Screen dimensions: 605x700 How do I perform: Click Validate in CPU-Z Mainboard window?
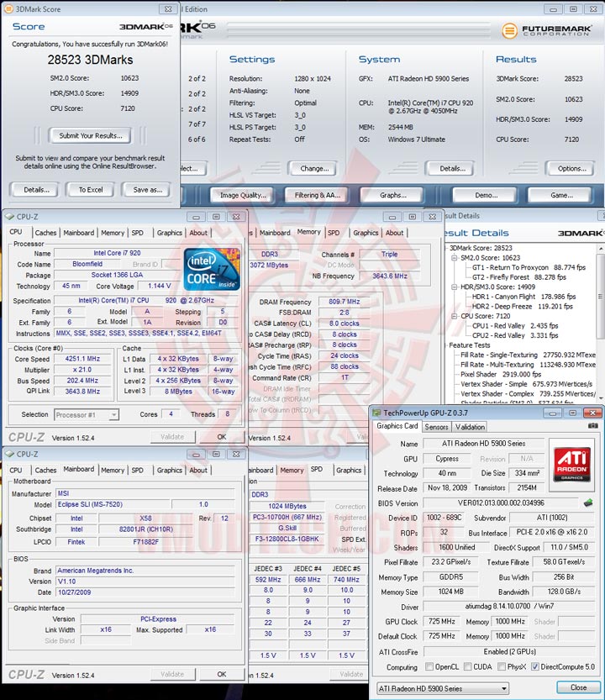point(172,674)
